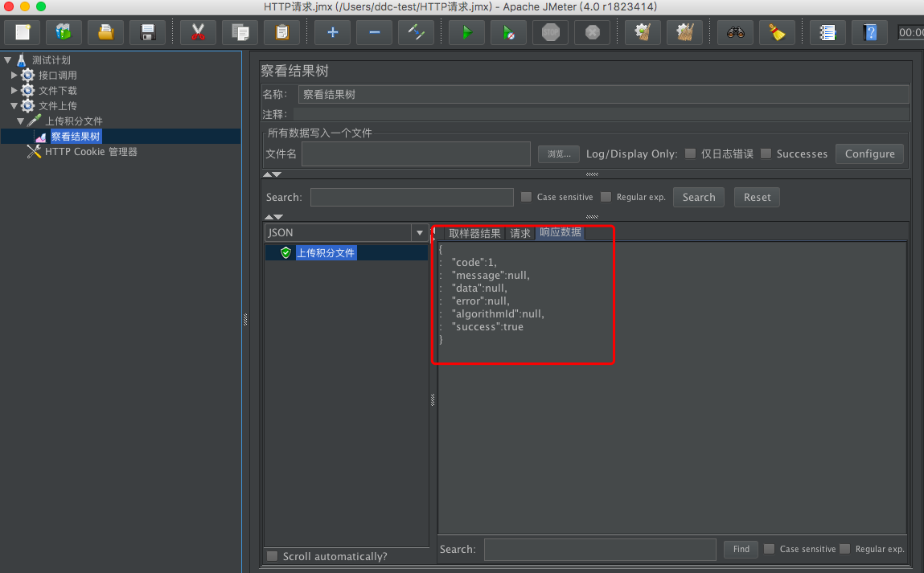924x573 pixels.
Task: Collapse all tree nodes with the minus icon
Action: [374, 32]
